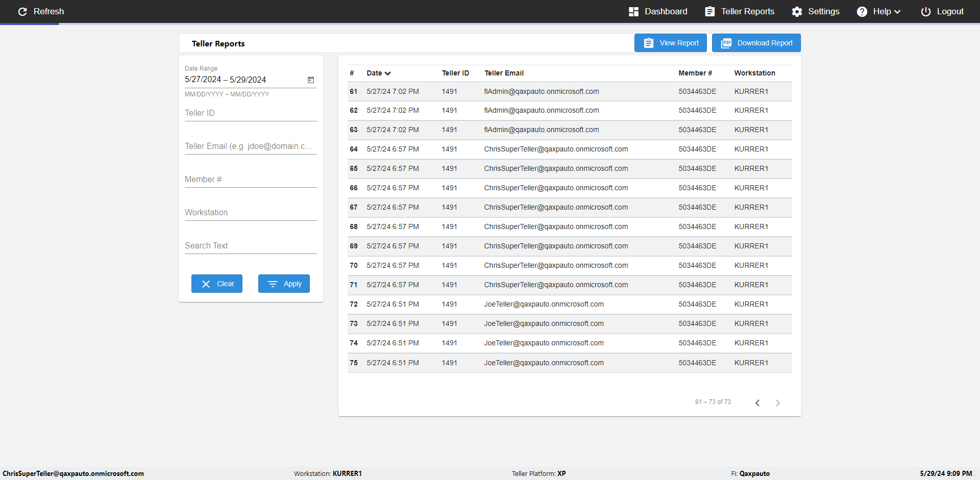This screenshot has width=980, height=480.
Task: Select Teller Reports in the navbar
Action: coord(740,11)
